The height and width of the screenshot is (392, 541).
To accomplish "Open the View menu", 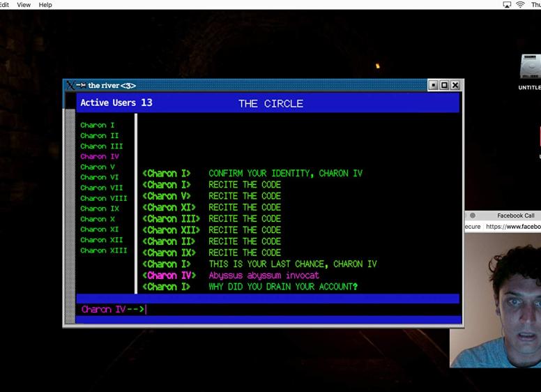I will click(24, 5).
